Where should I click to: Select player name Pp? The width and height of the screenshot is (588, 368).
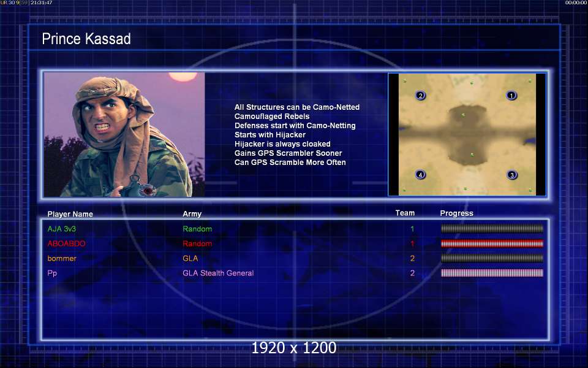coord(52,274)
